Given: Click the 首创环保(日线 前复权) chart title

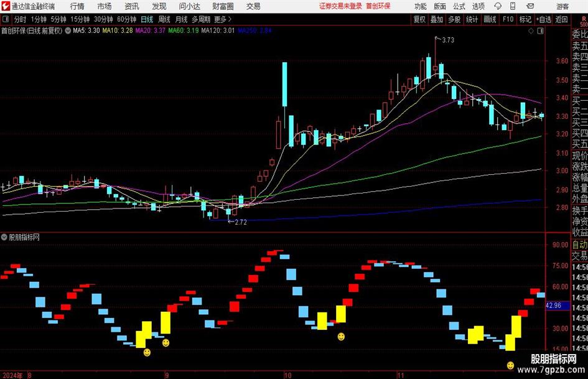Looking at the screenshot, I should (32, 30).
